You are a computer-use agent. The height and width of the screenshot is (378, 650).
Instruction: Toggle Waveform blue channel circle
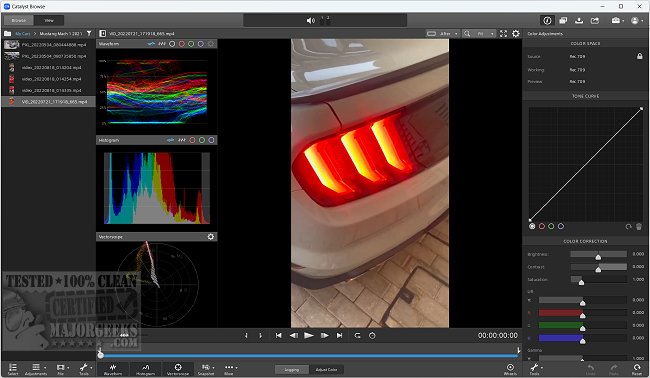click(201, 44)
